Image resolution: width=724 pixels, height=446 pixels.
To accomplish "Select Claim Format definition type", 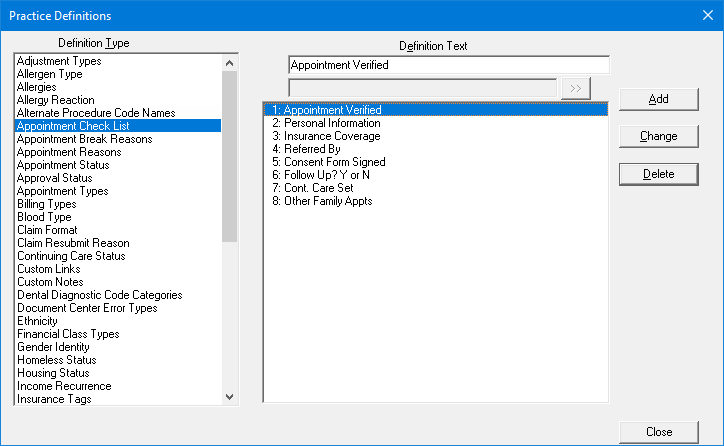I will (x=118, y=230).
